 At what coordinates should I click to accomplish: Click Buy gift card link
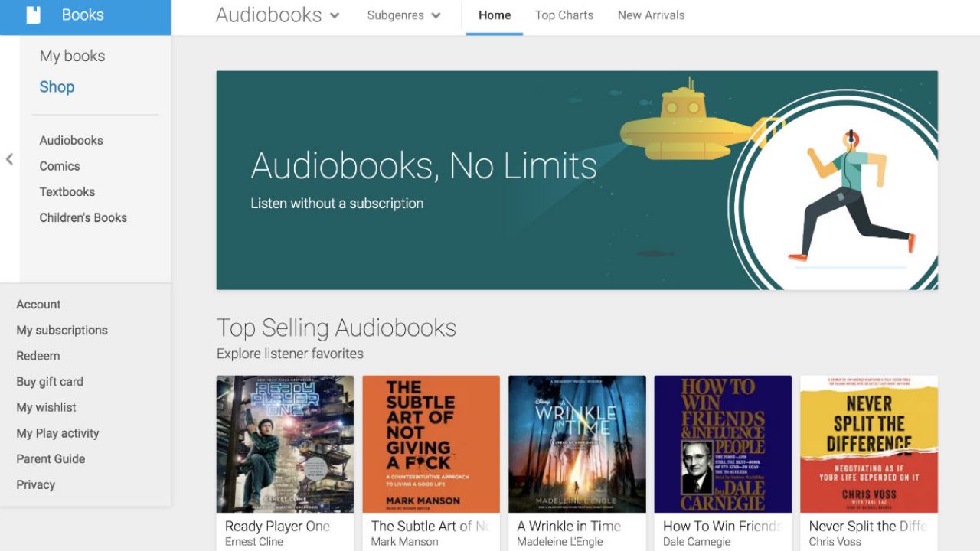(50, 382)
